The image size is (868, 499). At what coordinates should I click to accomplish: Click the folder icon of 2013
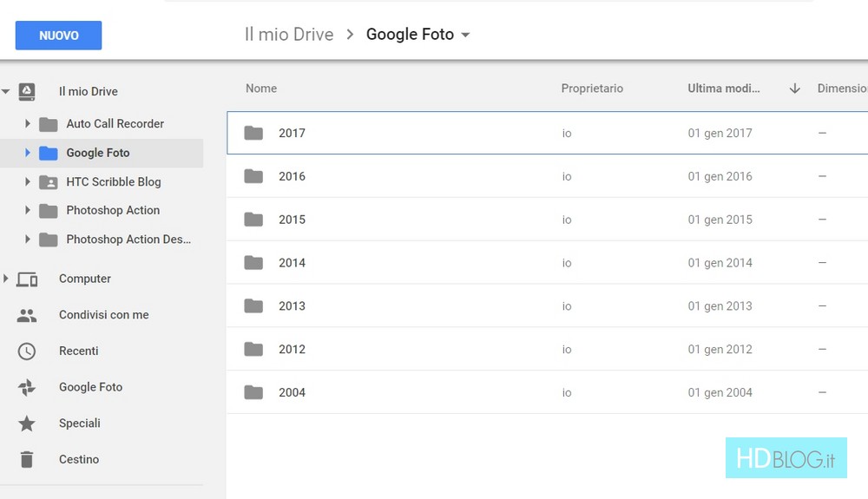(253, 305)
